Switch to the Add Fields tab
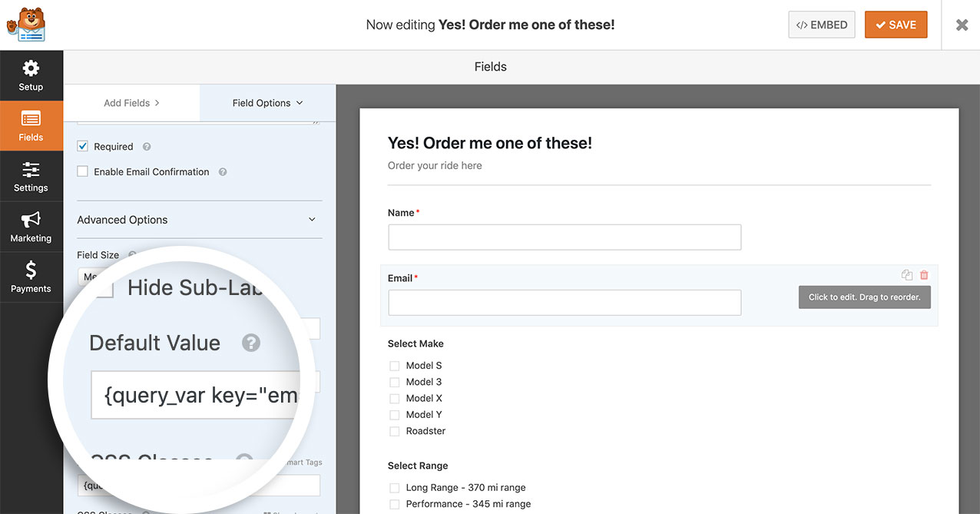 tap(131, 103)
